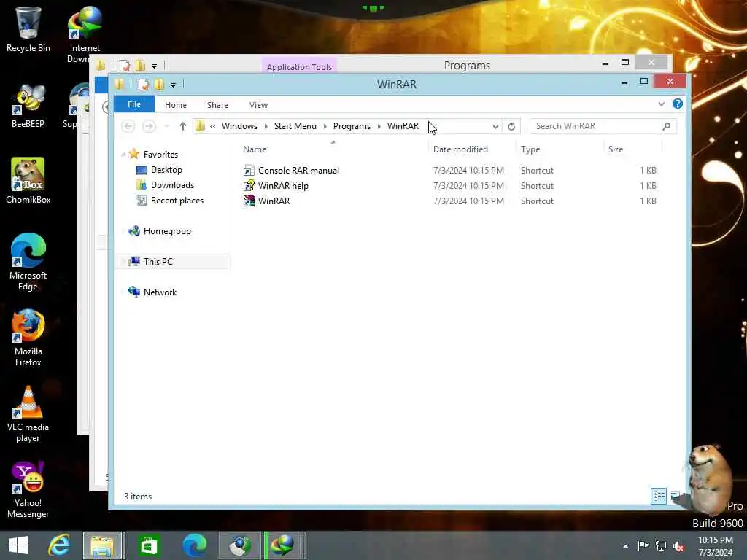Image resolution: width=747 pixels, height=560 pixels.
Task: Navigate to Windows in the breadcrumb
Action: [x=239, y=126]
